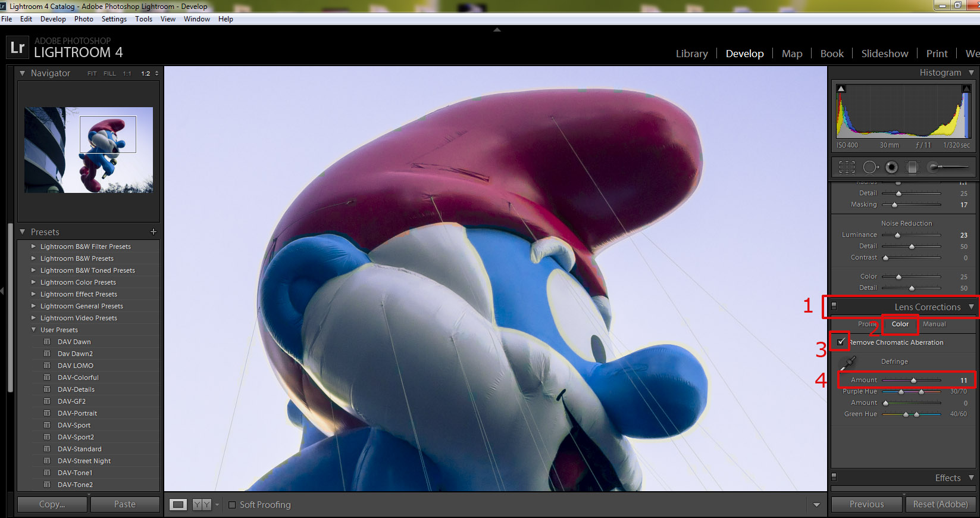Open the Profile tab in Lens Corrections

click(x=868, y=324)
